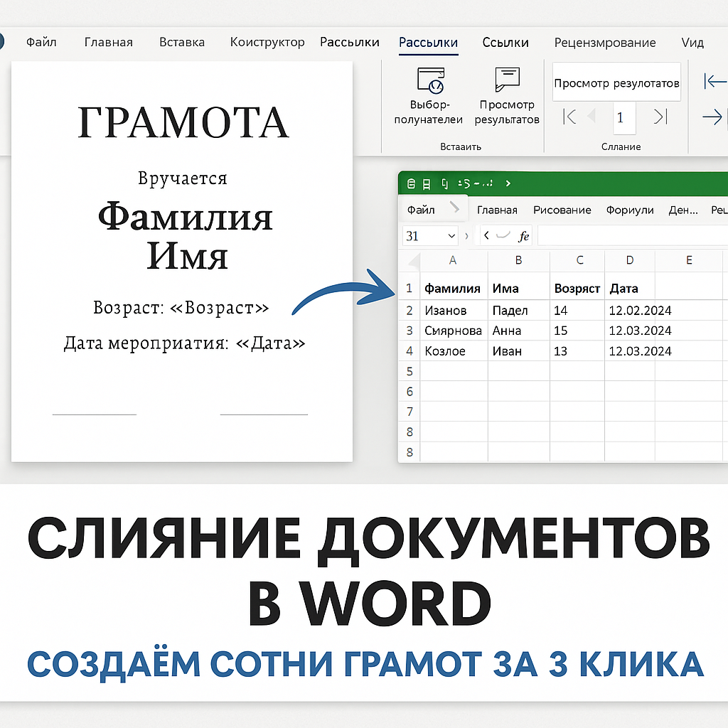Screen dimensions: 728x728
Task: Click «Возраст» merge field in document
Action: point(219,308)
